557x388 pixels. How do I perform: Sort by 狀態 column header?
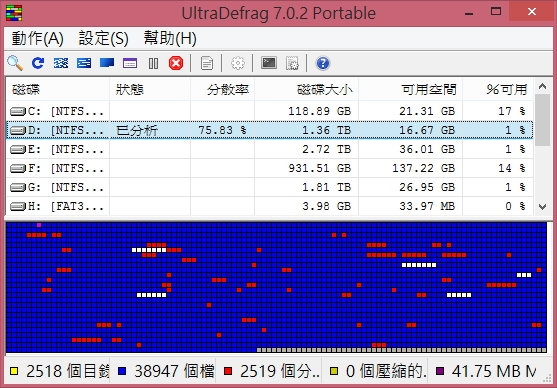point(150,90)
